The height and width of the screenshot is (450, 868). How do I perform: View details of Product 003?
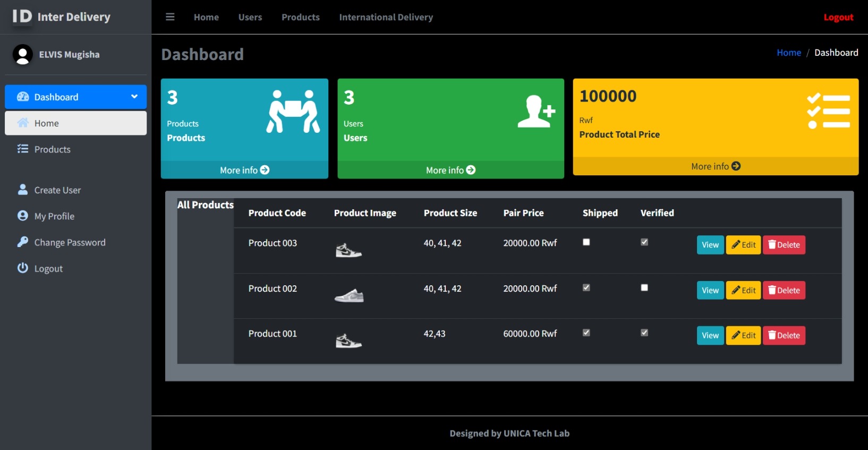[x=710, y=245]
